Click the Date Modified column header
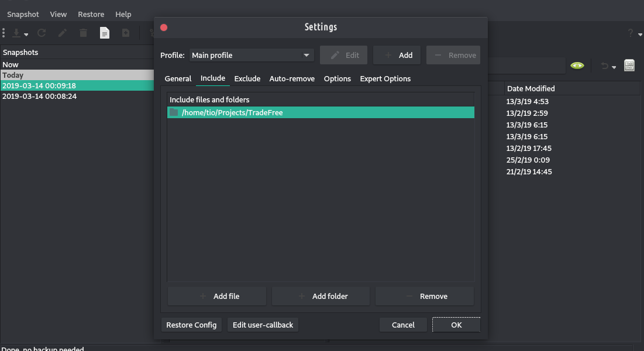 click(x=531, y=88)
